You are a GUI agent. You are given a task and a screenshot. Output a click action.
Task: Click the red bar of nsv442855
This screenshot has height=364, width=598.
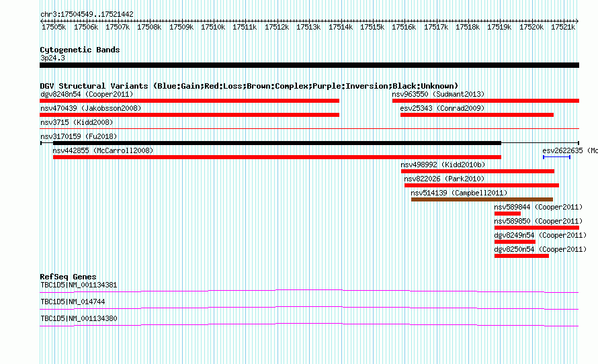click(277, 157)
